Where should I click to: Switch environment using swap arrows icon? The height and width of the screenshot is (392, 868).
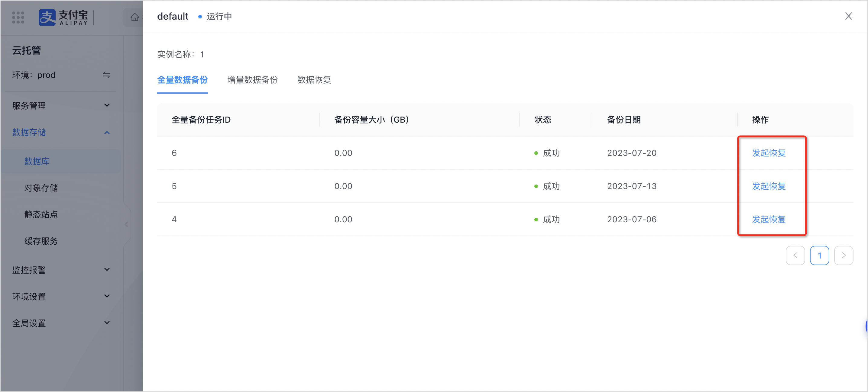106,75
